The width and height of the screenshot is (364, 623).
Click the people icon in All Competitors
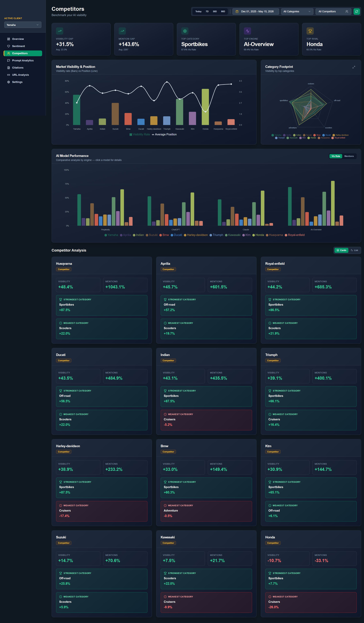coord(347,12)
